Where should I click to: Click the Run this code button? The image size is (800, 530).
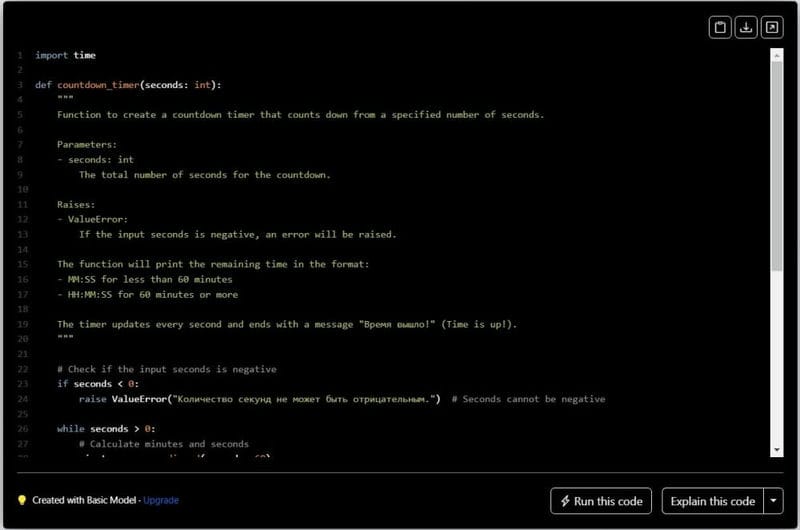click(601, 501)
